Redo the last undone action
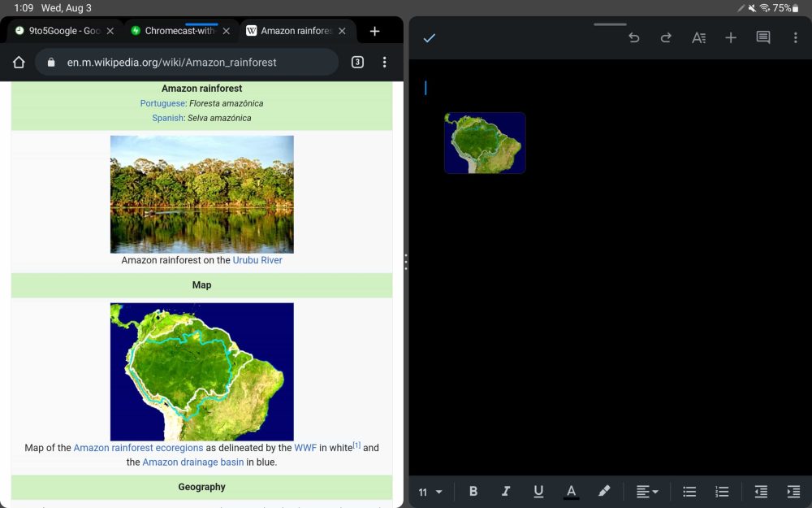Image resolution: width=812 pixels, height=508 pixels. [x=666, y=38]
